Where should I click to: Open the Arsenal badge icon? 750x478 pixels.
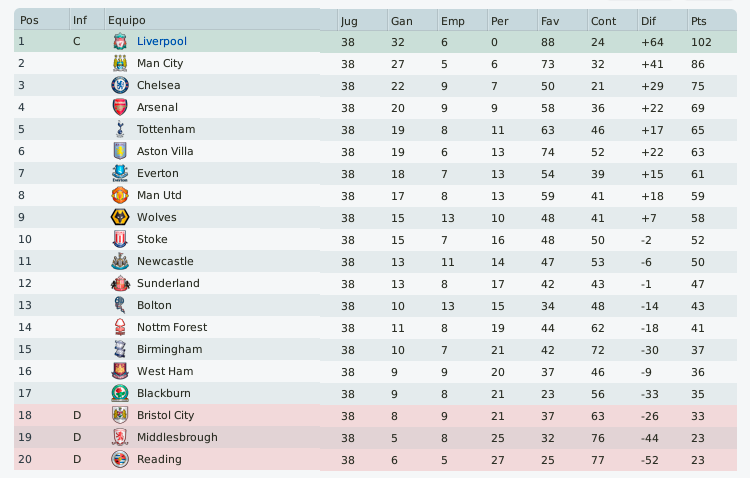(120, 108)
